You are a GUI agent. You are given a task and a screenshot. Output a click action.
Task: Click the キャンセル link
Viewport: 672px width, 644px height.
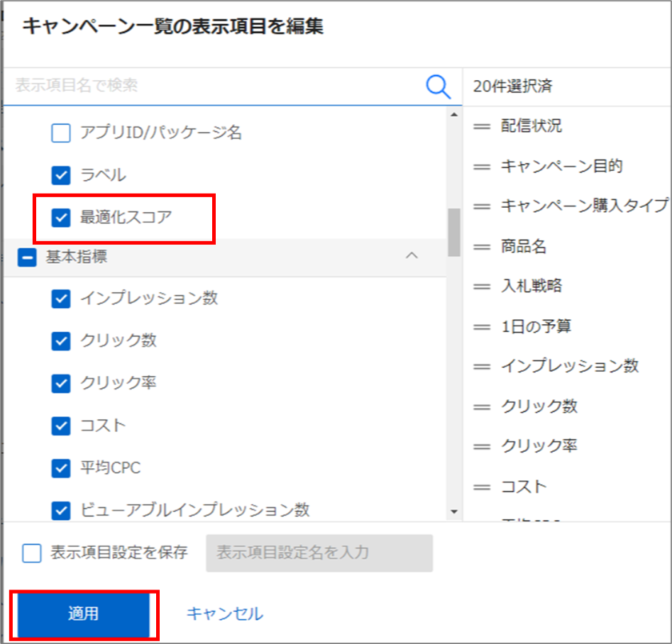(x=225, y=614)
